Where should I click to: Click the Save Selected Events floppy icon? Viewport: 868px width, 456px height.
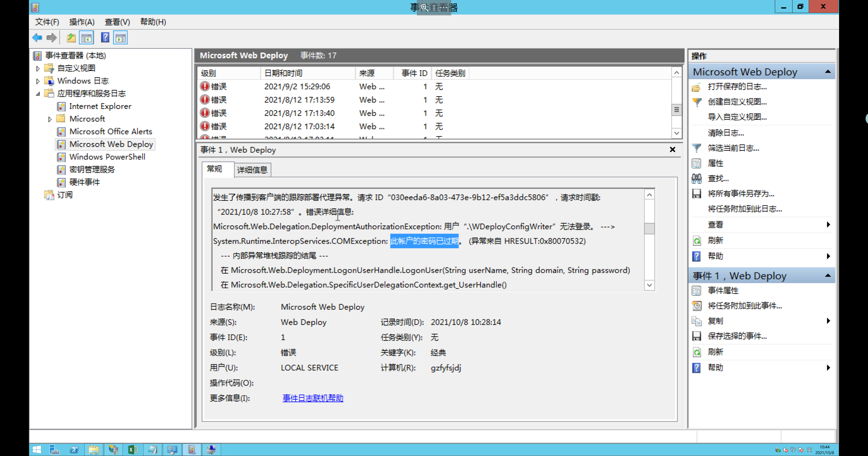(x=696, y=336)
